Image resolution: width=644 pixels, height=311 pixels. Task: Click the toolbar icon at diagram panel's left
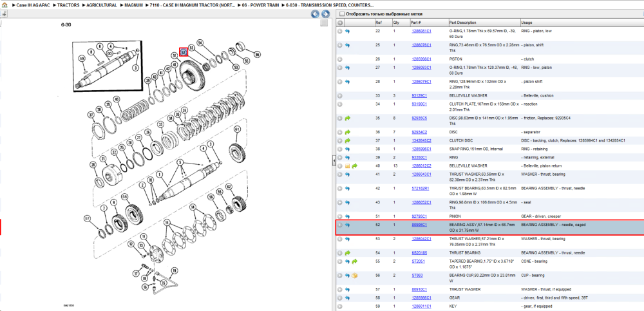click(3, 14)
